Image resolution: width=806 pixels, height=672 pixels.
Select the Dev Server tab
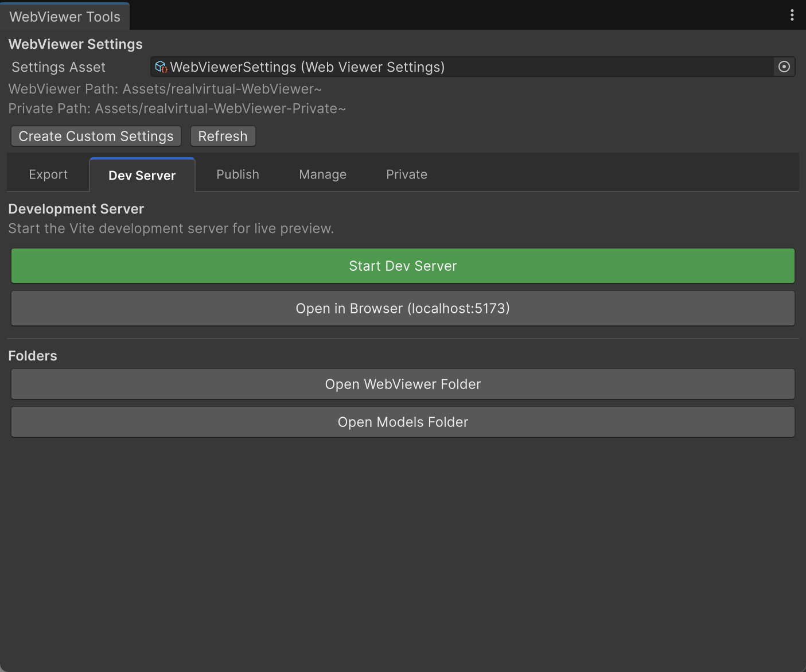pos(142,176)
